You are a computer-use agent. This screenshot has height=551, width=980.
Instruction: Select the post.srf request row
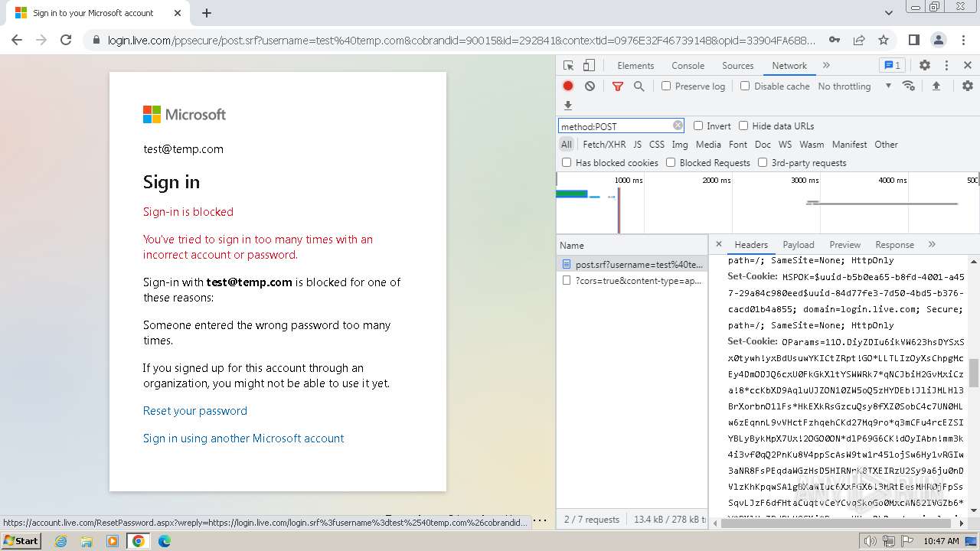[632, 264]
